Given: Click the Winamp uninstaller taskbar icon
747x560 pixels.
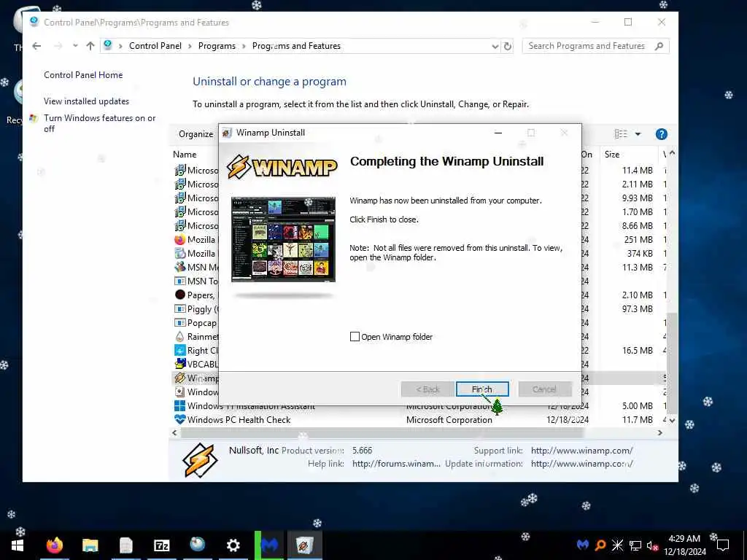Looking at the screenshot, I should pyautogui.click(x=304, y=545).
